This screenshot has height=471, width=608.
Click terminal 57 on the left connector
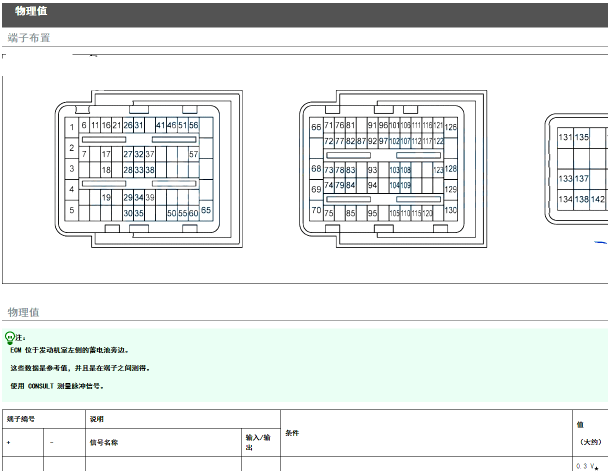tap(193, 154)
